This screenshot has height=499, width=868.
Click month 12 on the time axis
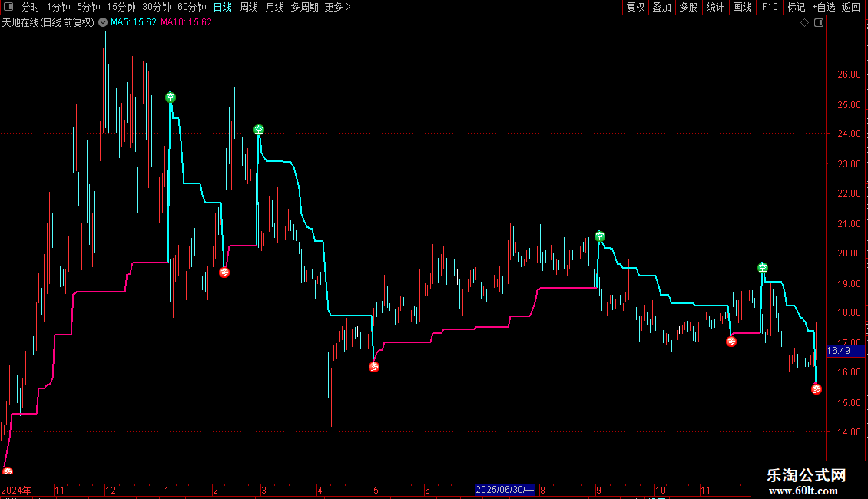pos(111,490)
